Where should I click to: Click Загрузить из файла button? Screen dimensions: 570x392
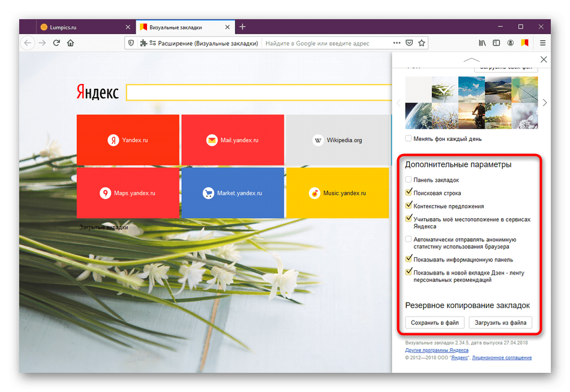(500, 322)
